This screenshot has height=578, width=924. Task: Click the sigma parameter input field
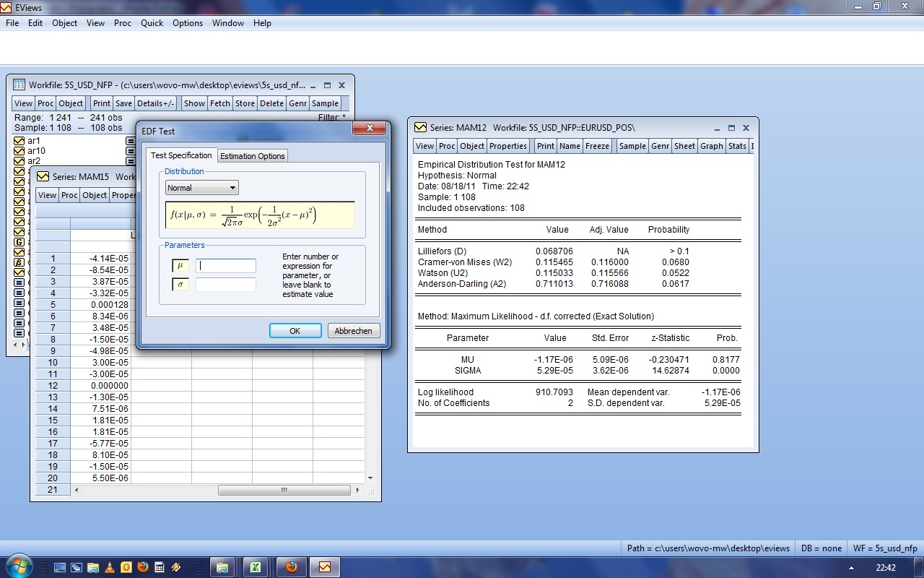coord(226,285)
